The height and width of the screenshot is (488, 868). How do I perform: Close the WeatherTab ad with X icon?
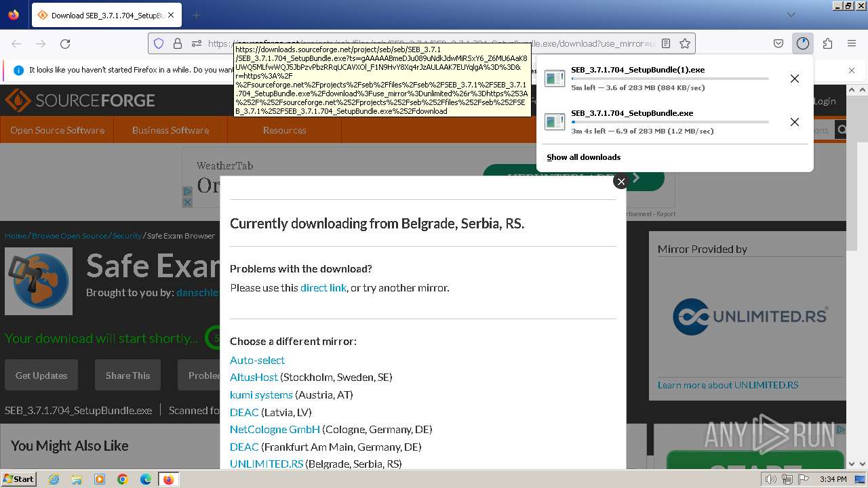tap(188, 202)
